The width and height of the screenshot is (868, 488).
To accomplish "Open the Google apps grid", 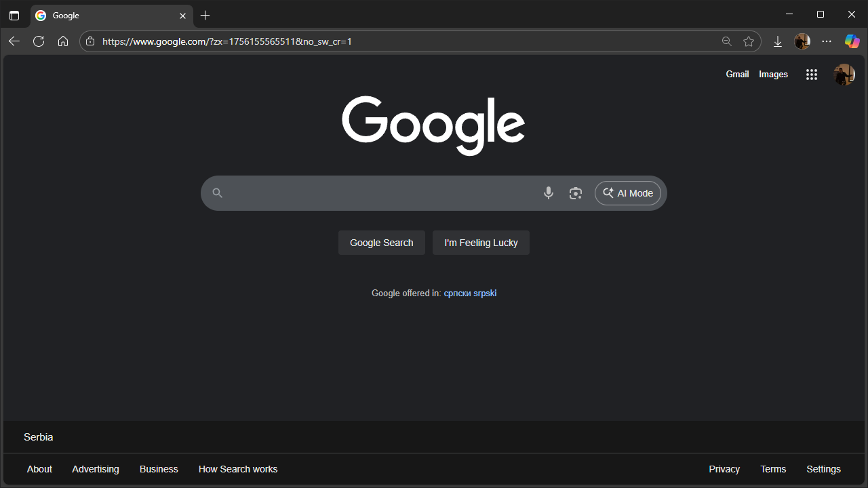I will click(812, 75).
